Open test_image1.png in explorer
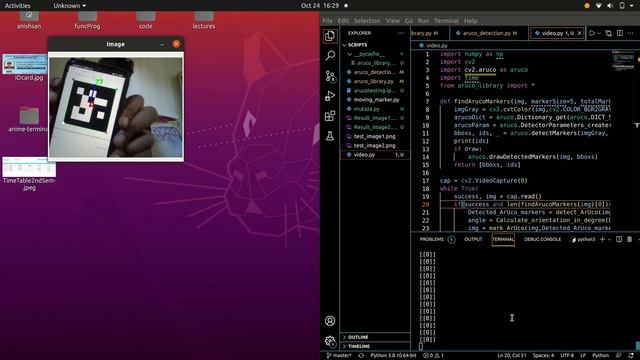This screenshot has height=360, width=640. click(x=374, y=136)
